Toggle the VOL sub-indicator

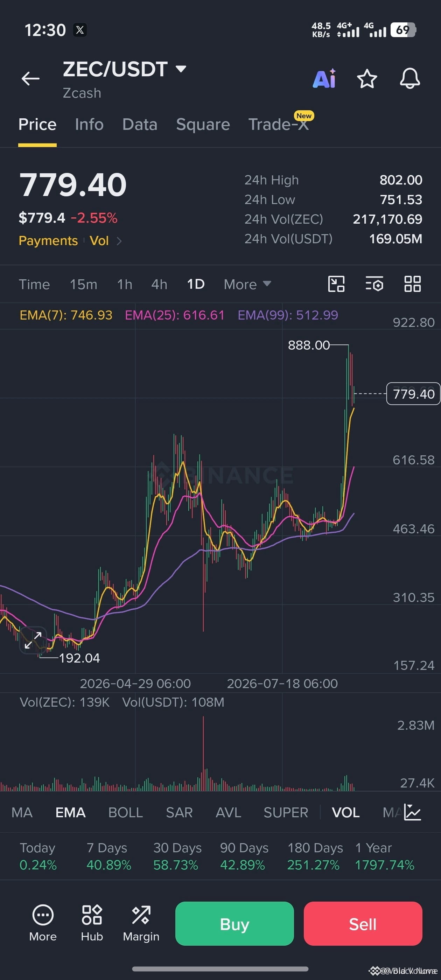point(345,812)
